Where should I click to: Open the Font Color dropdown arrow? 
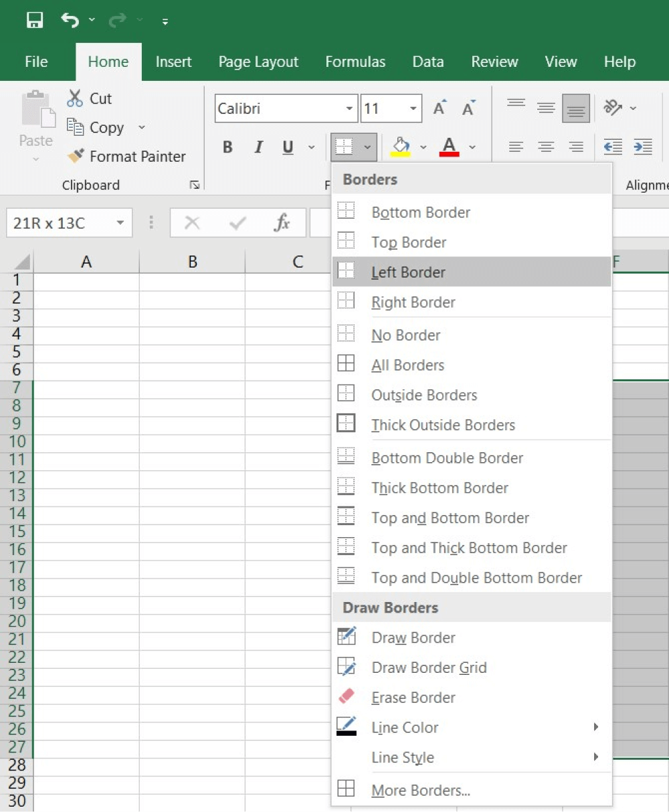(x=472, y=147)
